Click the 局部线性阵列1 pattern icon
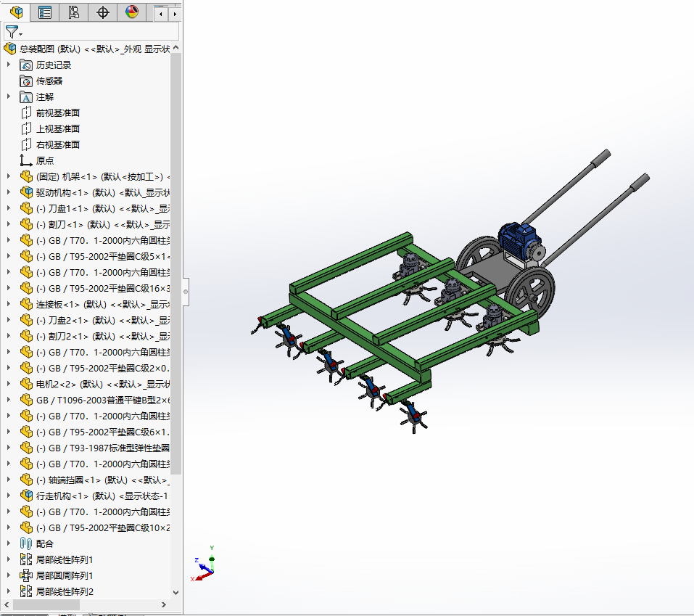The width and height of the screenshot is (694, 616). coord(26,559)
